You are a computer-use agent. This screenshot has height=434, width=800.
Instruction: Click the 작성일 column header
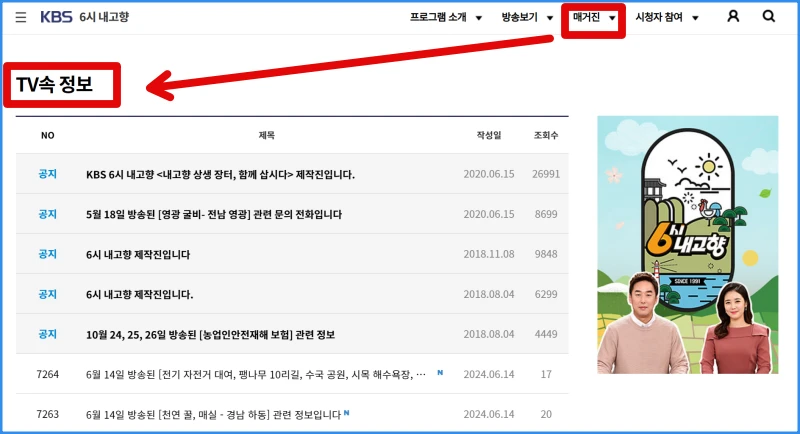489,135
